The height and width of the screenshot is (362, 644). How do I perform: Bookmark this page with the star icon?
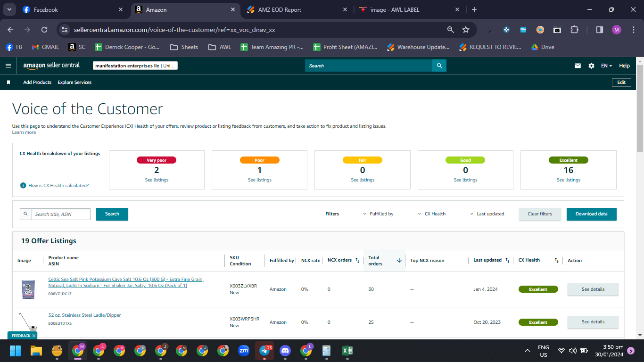click(x=466, y=30)
